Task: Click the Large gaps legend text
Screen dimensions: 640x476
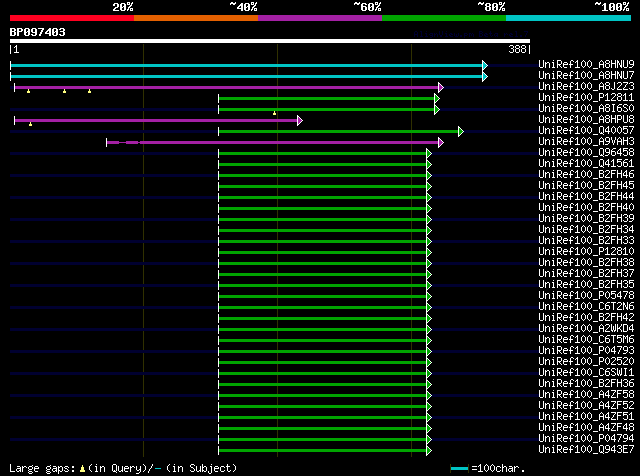Action: (123, 468)
